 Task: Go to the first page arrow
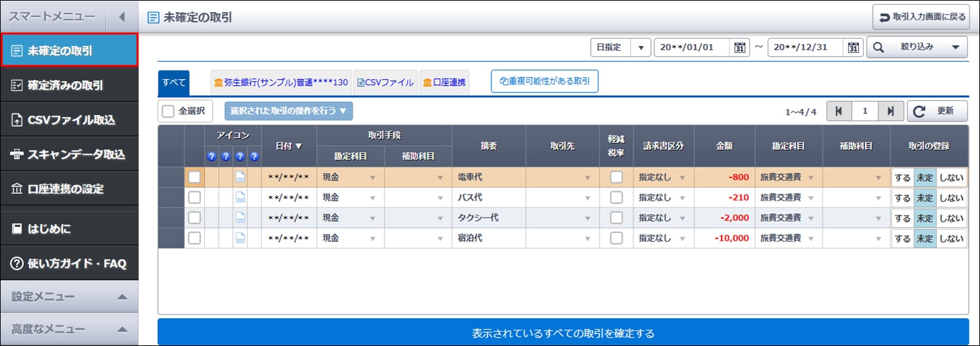[839, 111]
